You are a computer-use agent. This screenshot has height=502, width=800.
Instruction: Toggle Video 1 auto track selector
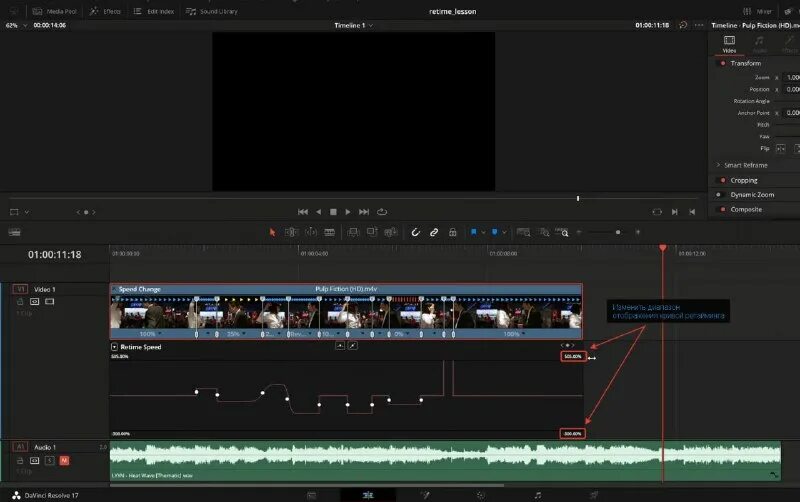(x=35, y=302)
